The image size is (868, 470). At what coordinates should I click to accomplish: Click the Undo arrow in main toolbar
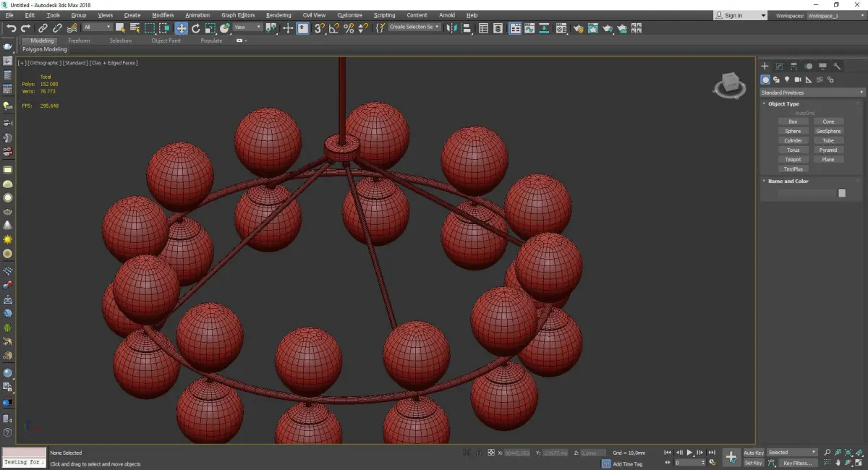[x=11, y=28]
